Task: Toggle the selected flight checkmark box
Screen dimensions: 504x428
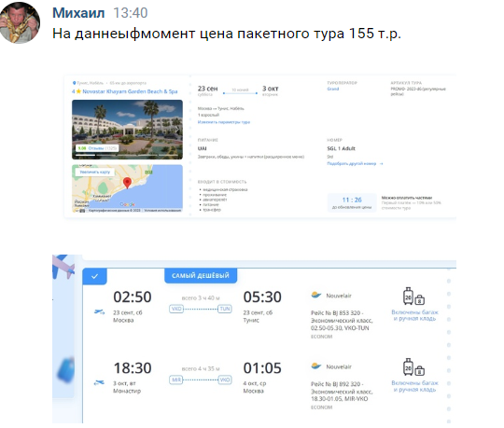Action: 94,276
